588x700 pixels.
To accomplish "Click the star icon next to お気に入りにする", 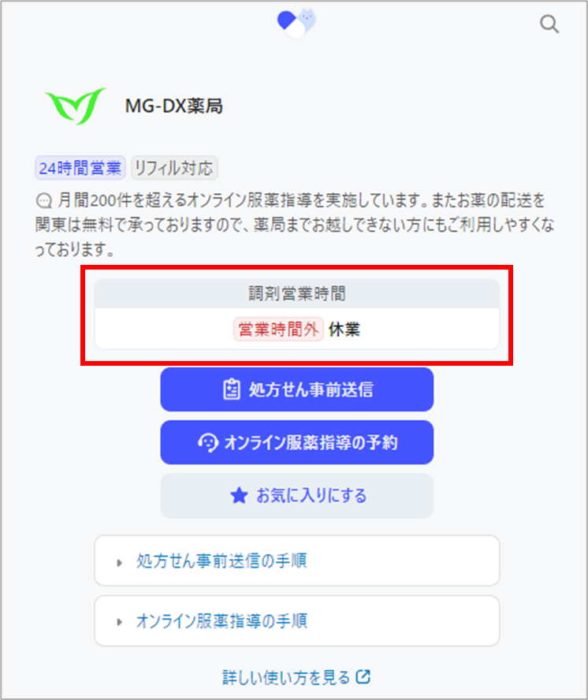I will pos(239,496).
